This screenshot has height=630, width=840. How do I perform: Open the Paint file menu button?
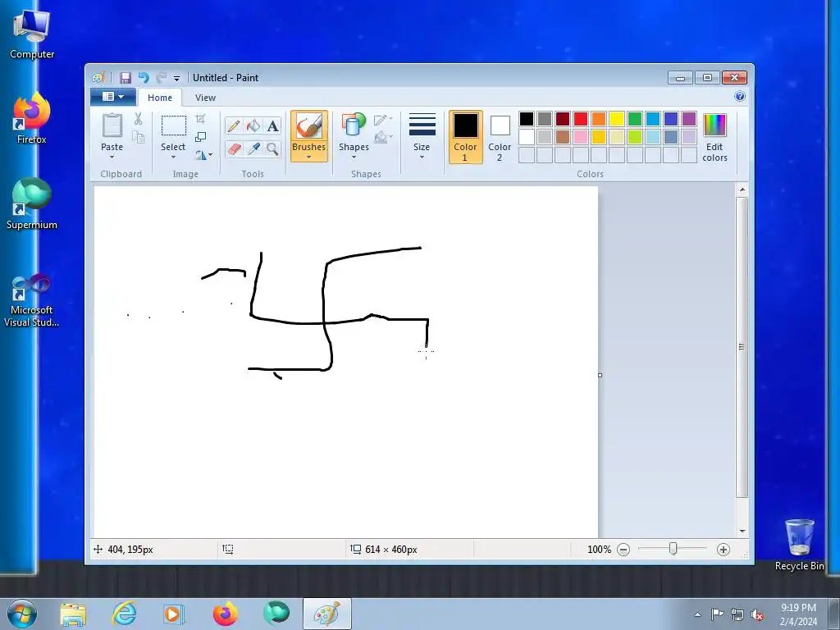(112, 97)
